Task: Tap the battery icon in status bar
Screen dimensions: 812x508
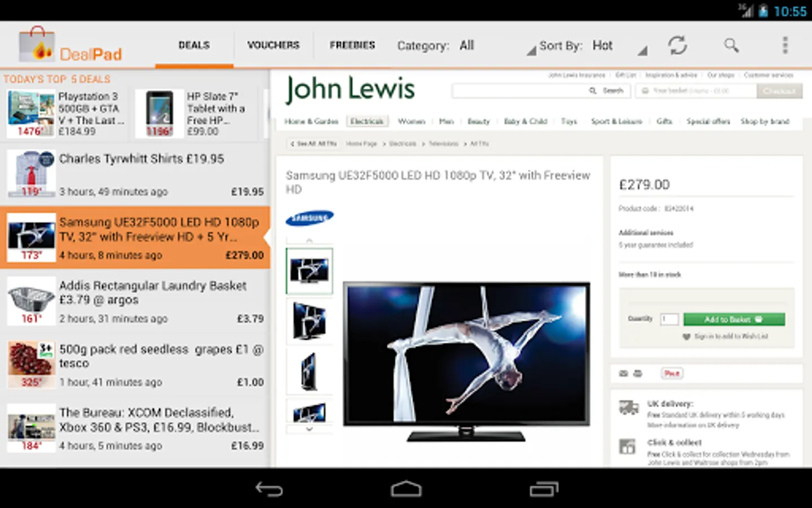Action: (763, 11)
